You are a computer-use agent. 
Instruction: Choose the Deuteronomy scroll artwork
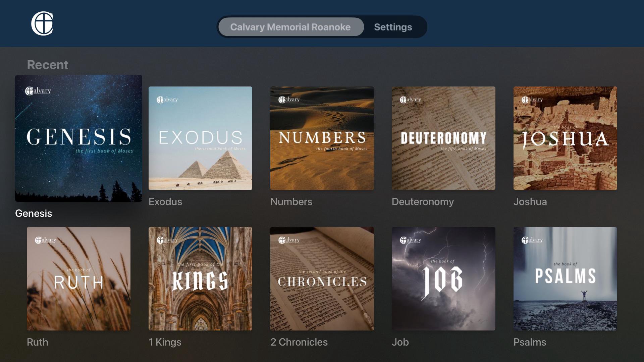pyautogui.click(x=443, y=138)
